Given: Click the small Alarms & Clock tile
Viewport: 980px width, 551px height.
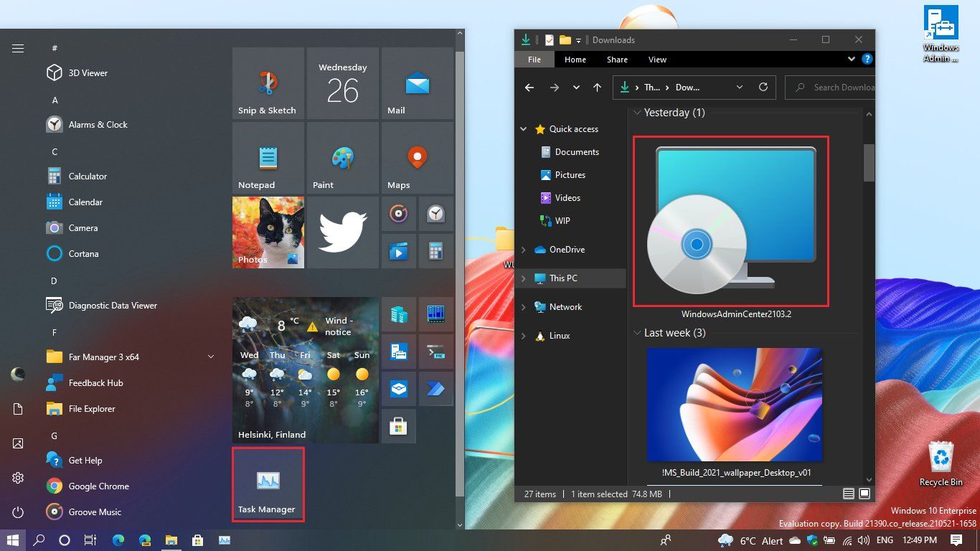Looking at the screenshot, I should [x=436, y=214].
